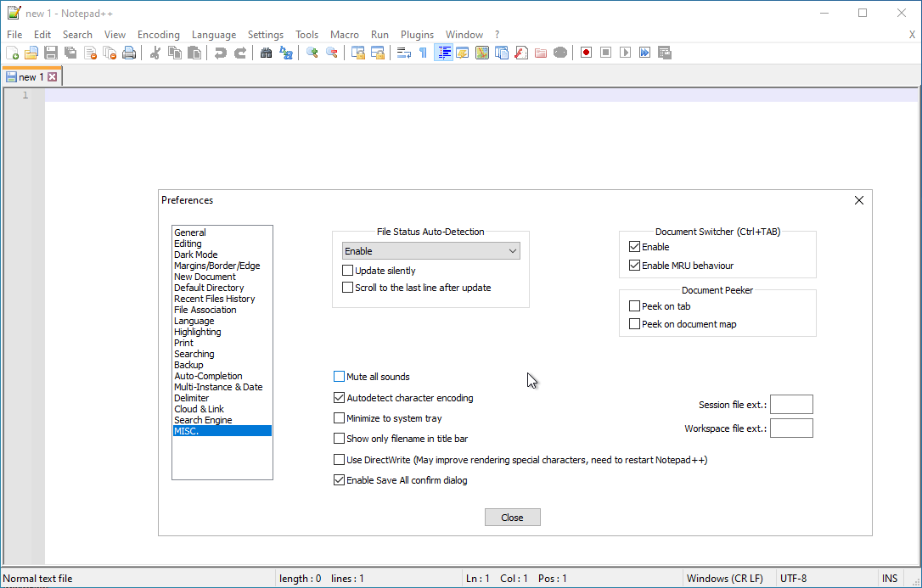This screenshot has height=588, width=922.
Task: Click the Copy toolbar icon
Action: coord(175,53)
